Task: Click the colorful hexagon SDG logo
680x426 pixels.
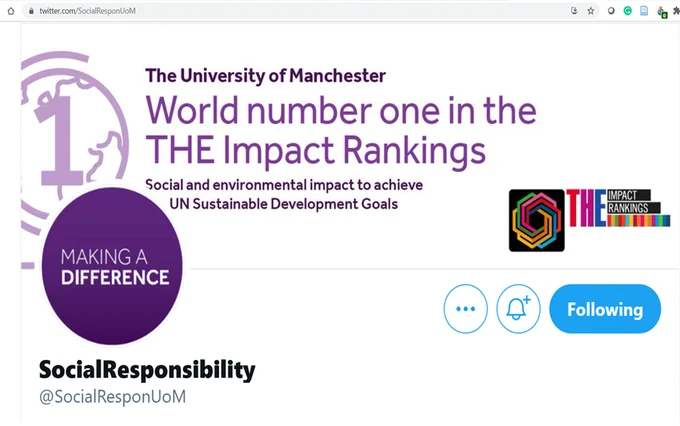Action: coord(537,220)
